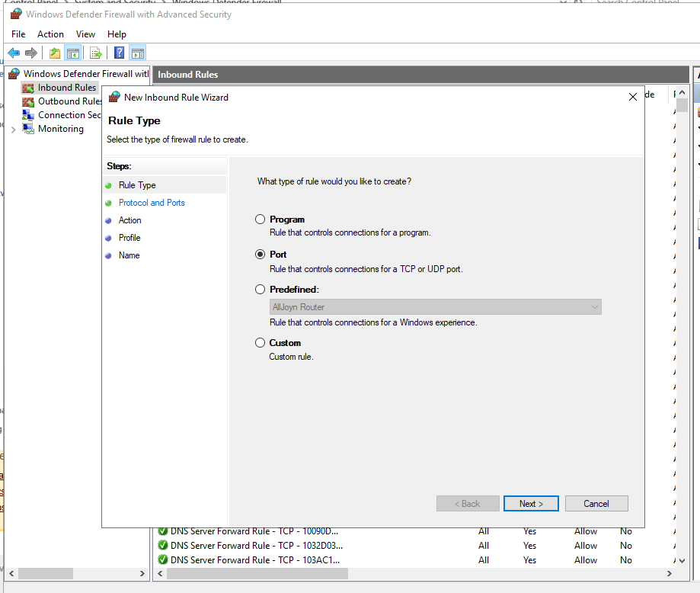Click the Inbound Rules firewall icon in tree
The image size is (700, 593).
[28, 88]
